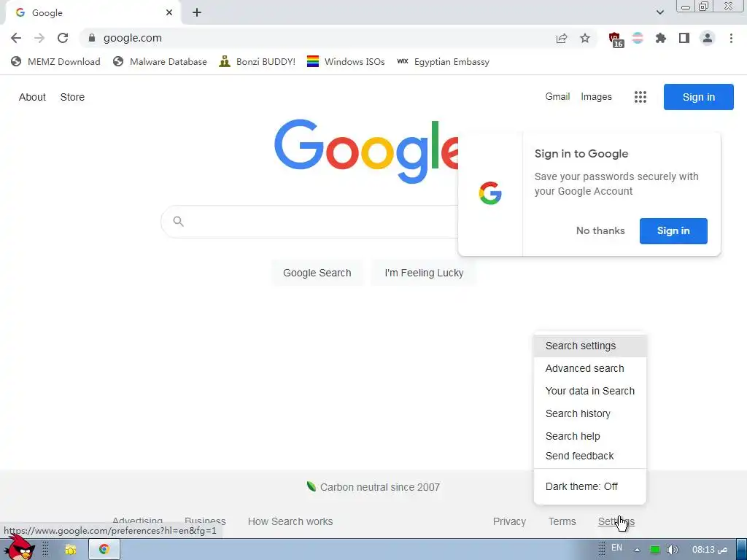Open Gmail link

tap(557, 97)
